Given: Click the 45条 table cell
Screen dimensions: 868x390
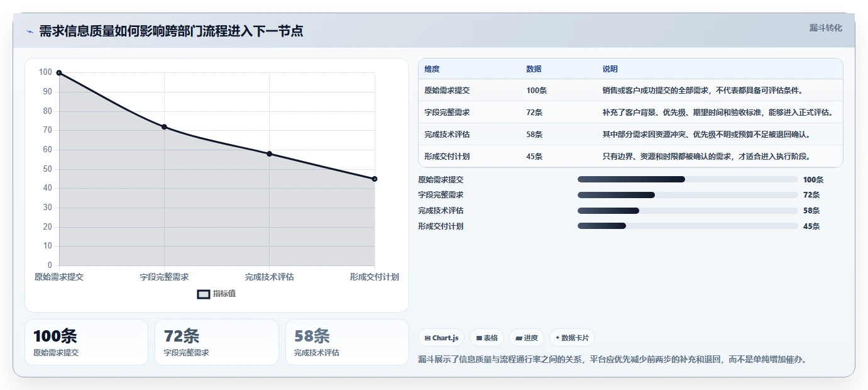Looking at the screenshot, I should pos(534,157).
